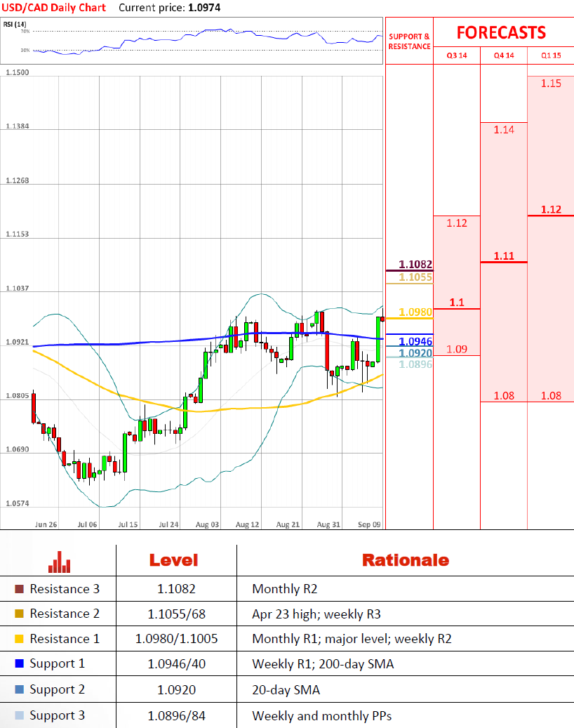The height and width of the screenshot is (728, 574).
Task: Click the 1.0980 resistance level label
Action: [x=415, y=312]
